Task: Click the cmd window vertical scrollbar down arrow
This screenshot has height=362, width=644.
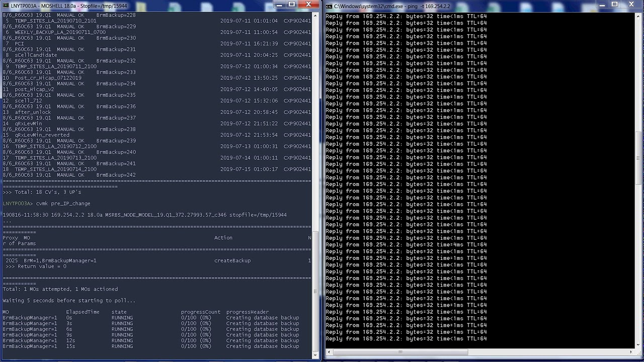Action: 639,344
